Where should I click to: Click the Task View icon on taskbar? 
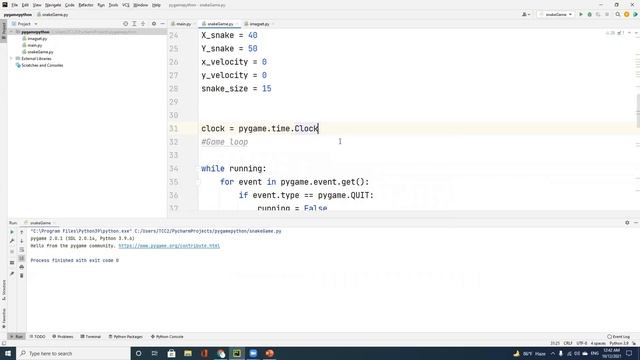(155, 353)
